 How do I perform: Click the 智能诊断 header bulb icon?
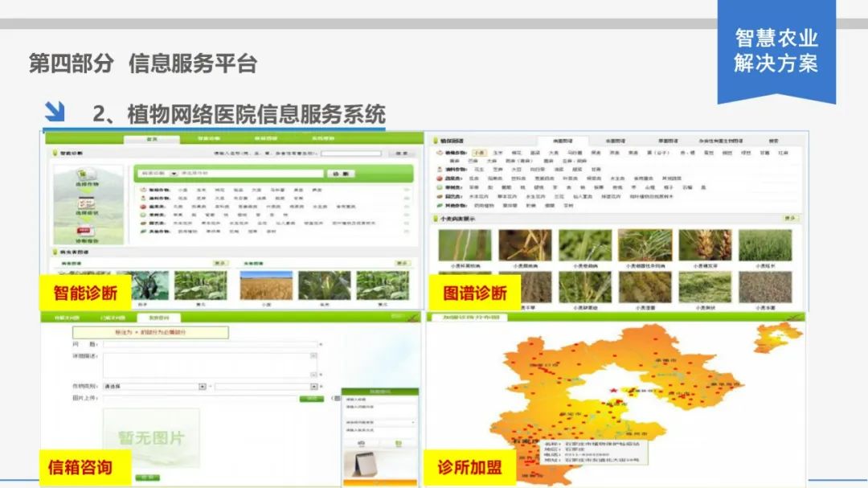point(55,154)
